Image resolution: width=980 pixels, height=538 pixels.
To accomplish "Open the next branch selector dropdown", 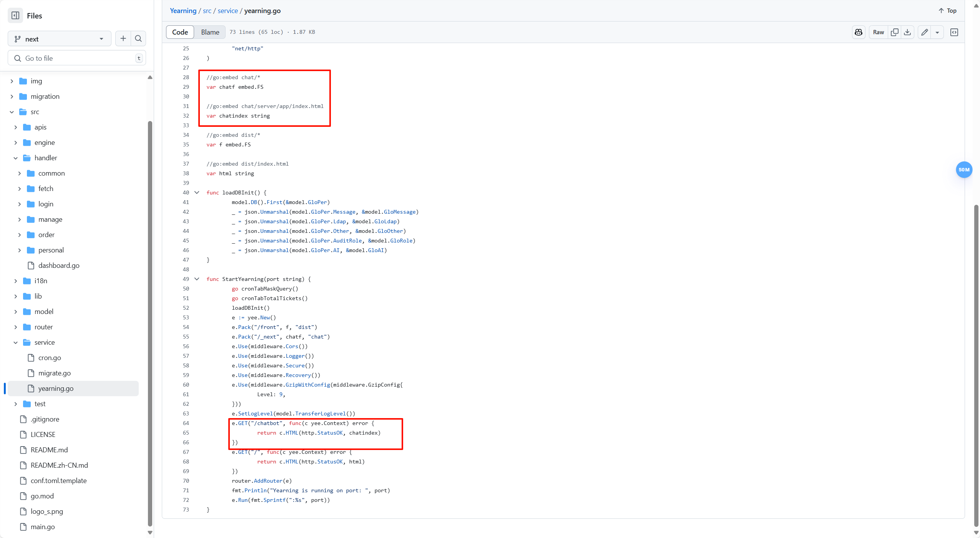I will 60,39.
